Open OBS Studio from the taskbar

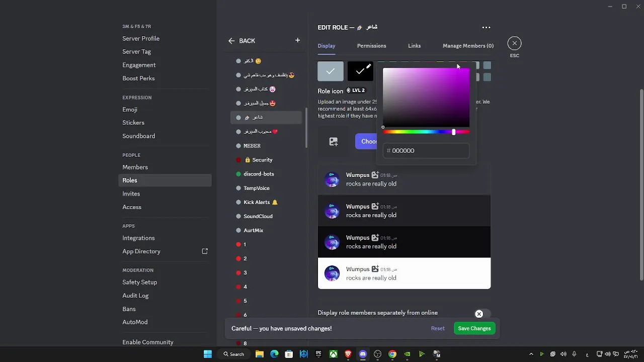(378, 354)
